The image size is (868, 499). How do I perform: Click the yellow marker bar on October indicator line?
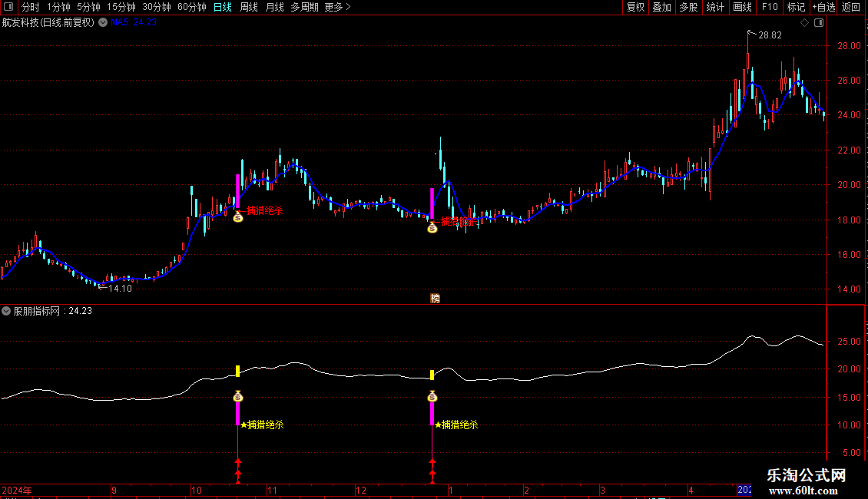[238, 372]
